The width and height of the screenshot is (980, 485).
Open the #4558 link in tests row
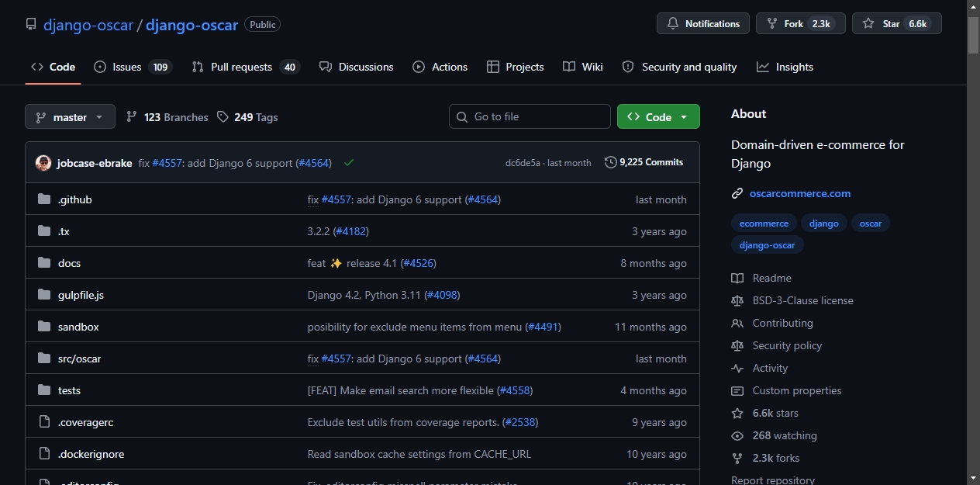(515, 390)
